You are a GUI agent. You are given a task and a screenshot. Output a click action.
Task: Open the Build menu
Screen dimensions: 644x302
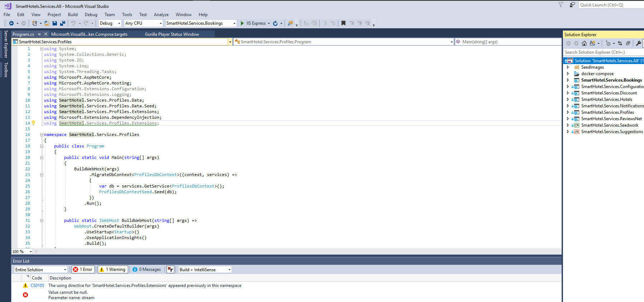click(x=73, y=15)
